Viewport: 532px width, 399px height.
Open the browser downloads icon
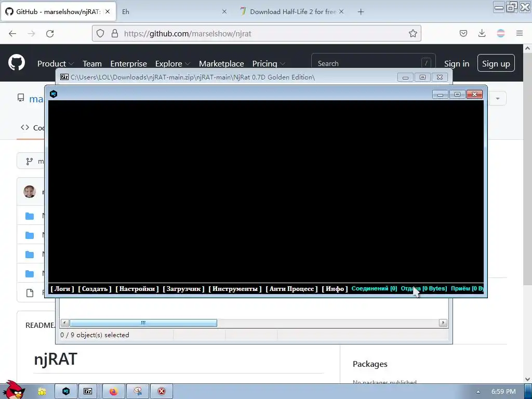[x=482, y=33]
